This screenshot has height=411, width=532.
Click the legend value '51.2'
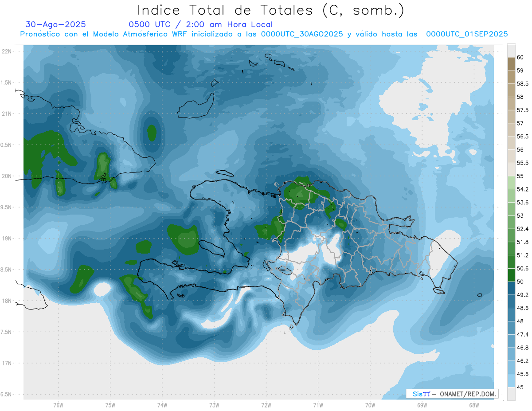(523, 255)
